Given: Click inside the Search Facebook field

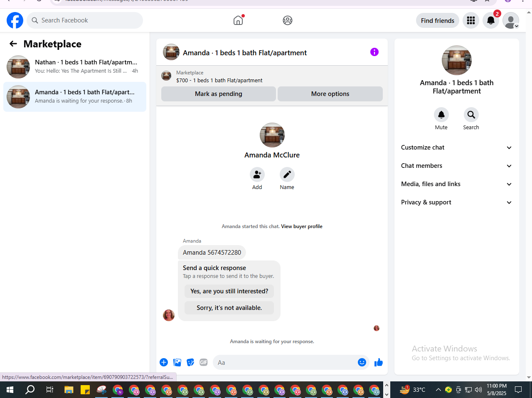Looking at the screenshot, I should (85, 20).
